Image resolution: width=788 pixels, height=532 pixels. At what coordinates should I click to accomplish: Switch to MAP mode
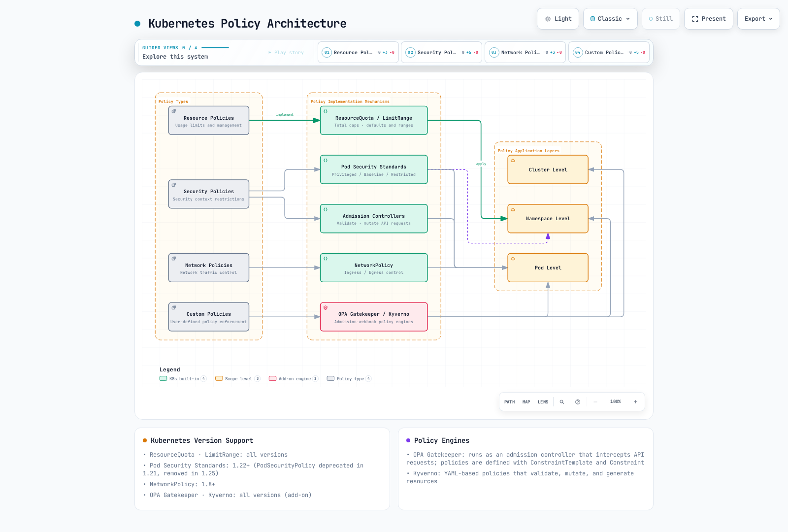click(526, 402)
